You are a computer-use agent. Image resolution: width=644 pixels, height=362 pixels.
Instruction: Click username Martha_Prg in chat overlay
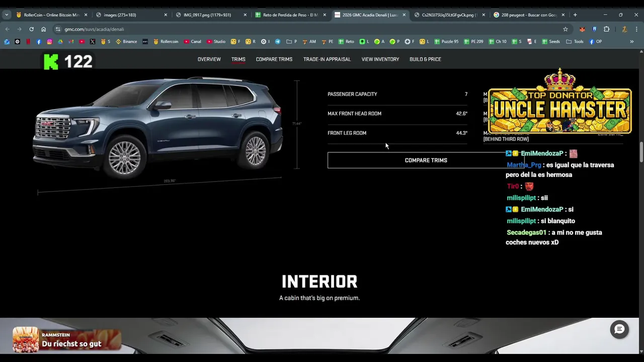pos(524,165)
